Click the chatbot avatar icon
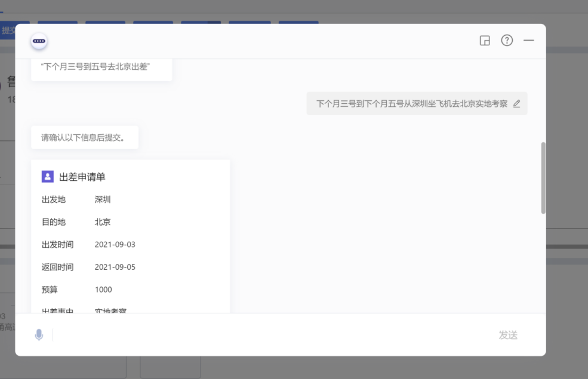 coord(39,41)
